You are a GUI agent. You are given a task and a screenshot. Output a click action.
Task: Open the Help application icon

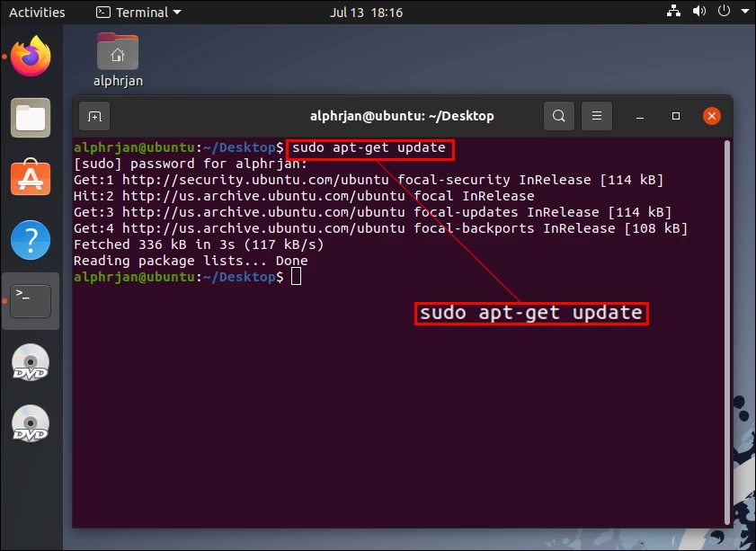[30, 240]
